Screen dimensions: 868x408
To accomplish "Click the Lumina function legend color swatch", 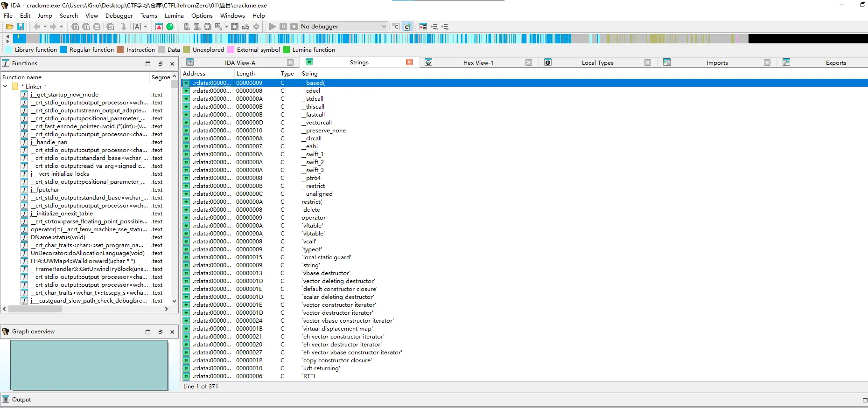I will (x=286, y=49).
